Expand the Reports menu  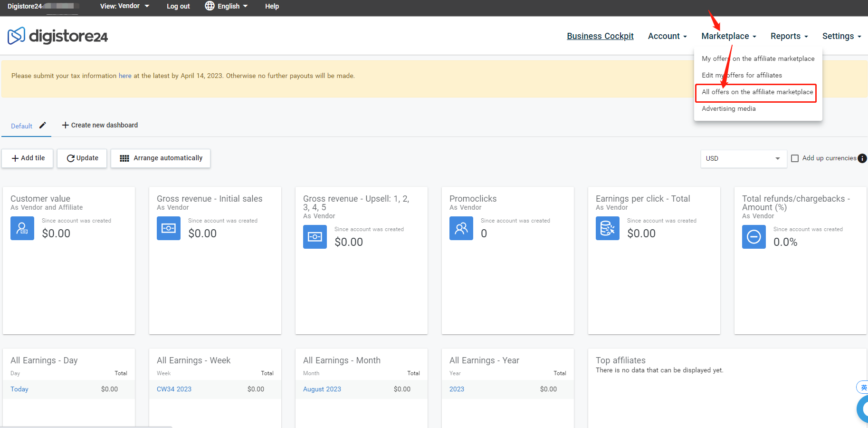coord(789,36)
